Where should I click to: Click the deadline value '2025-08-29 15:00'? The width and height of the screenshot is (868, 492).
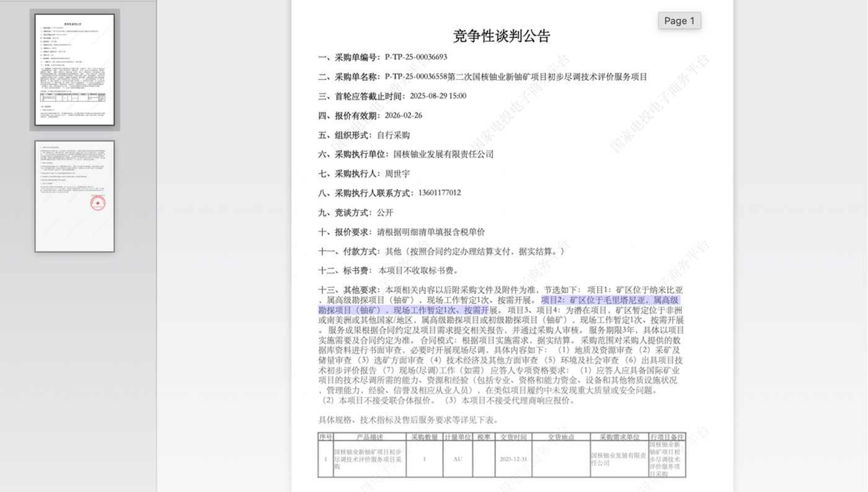[x=438, y=96]
